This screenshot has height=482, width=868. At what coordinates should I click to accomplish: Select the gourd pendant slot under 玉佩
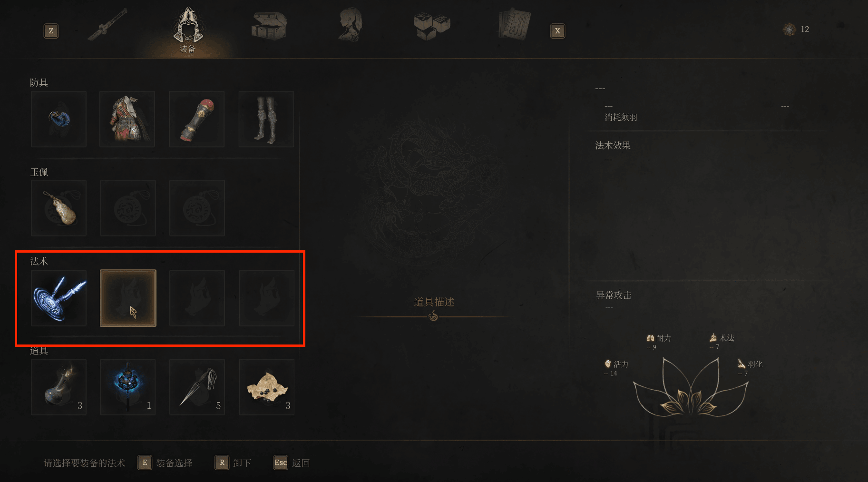59,208
